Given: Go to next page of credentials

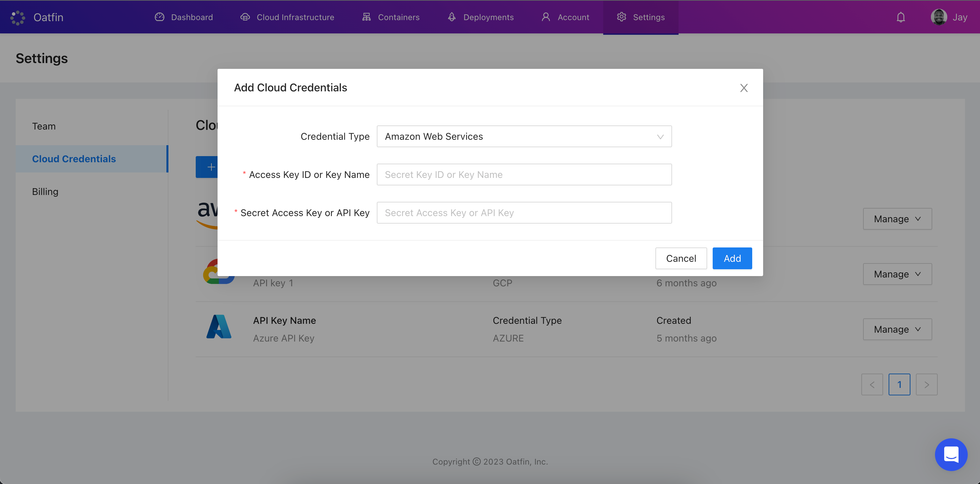Looking at the screenshot, I should (x=926, y=384).
